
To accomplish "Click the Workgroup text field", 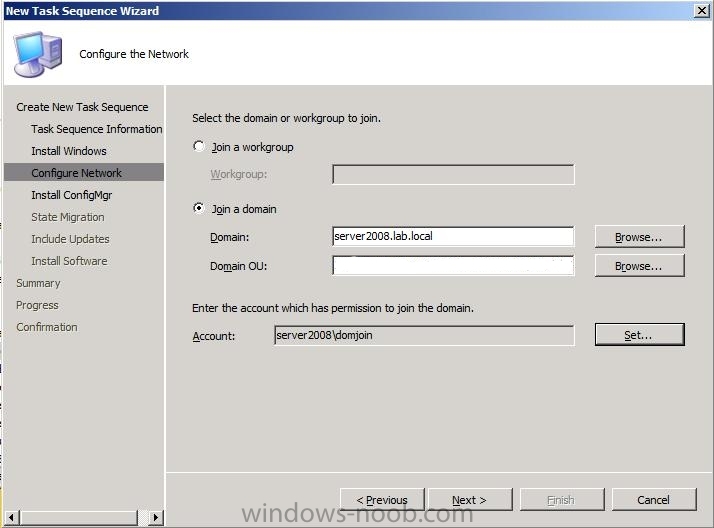I will [x=453, y=174].
